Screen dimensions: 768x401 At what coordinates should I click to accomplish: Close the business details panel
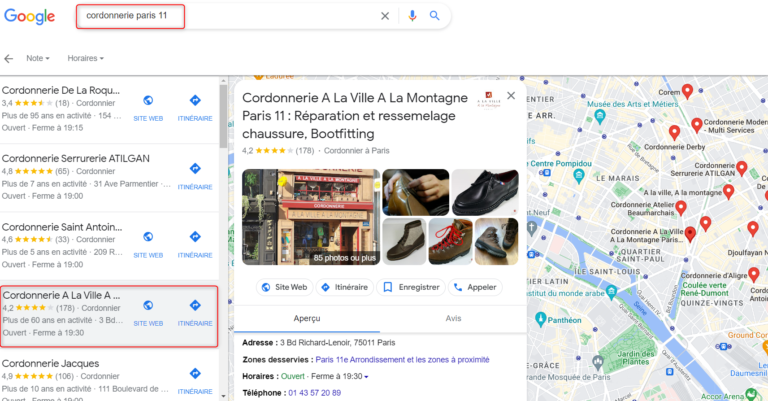511,96
